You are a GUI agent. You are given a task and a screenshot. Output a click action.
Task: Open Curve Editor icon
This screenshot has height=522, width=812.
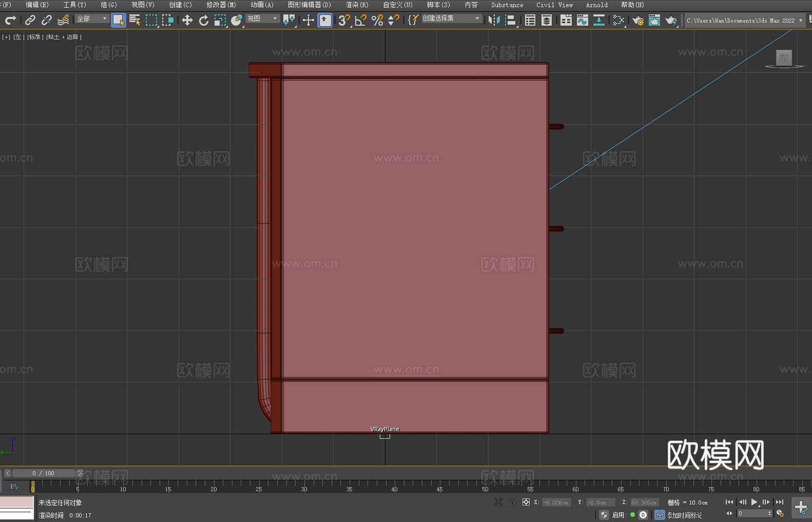click(583, 20)
